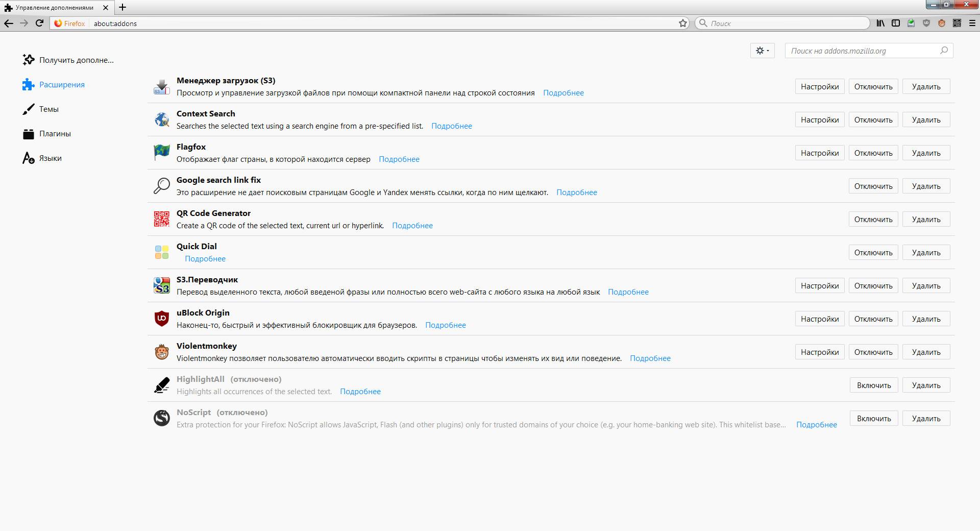Disable the Flagfox extension

873,153
